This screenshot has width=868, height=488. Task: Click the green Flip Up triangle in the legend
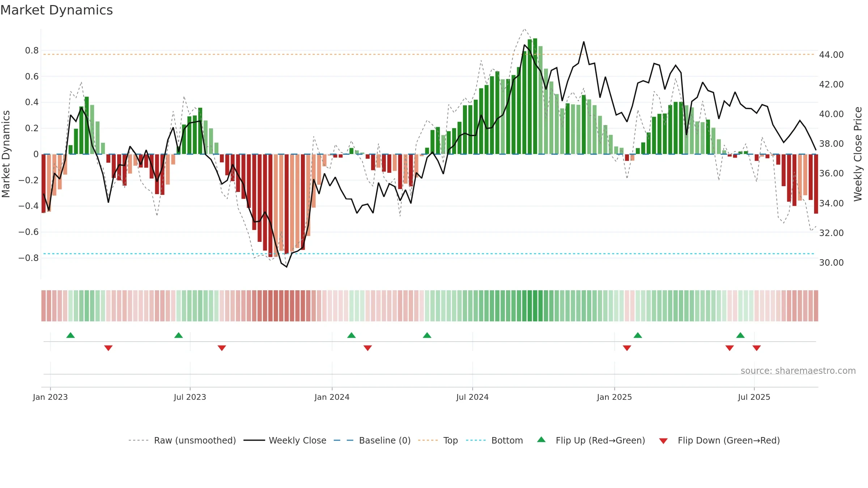[541, 440]
